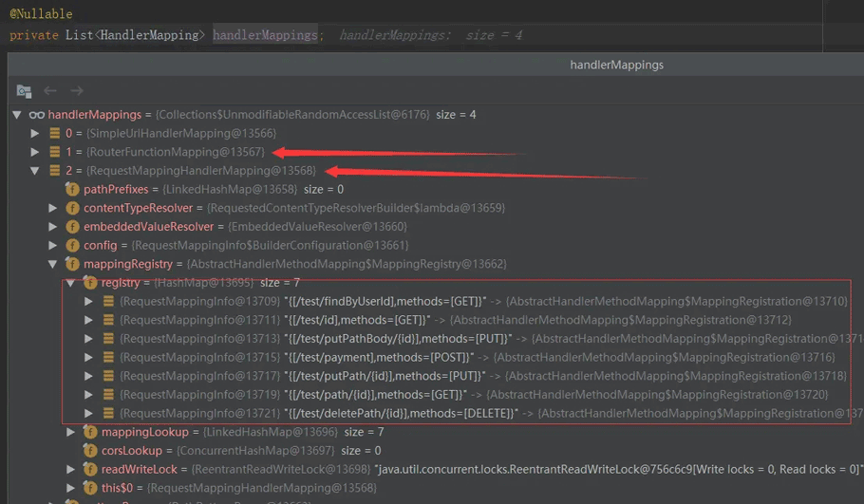Image resolution: width=864 pixels, height=504 pixels.
Task: Click the field icon next to corsLookup
Action: pos(90,451)
